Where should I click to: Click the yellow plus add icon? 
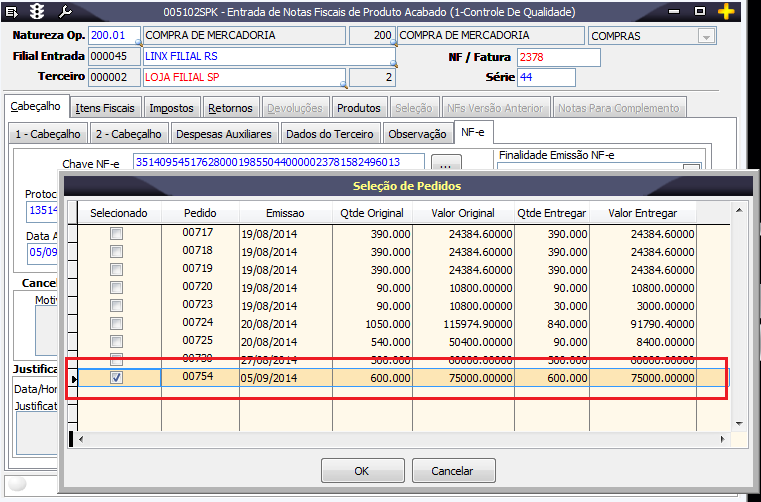726,11
